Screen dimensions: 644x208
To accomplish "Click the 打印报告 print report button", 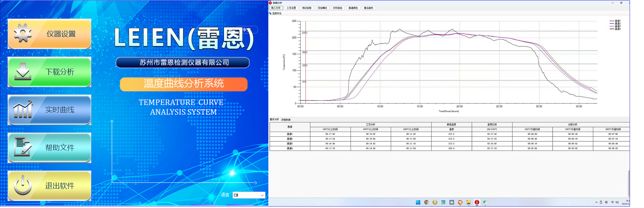I will 338,8.
